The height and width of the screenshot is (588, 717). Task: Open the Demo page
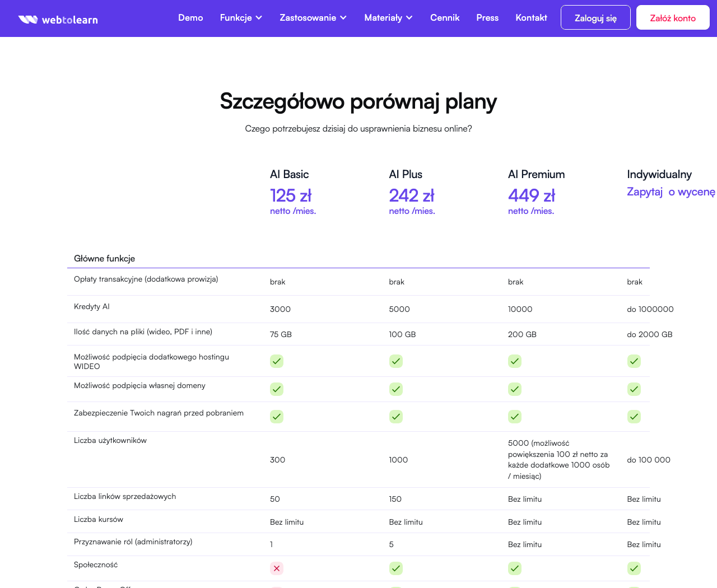tap(190, 18)
